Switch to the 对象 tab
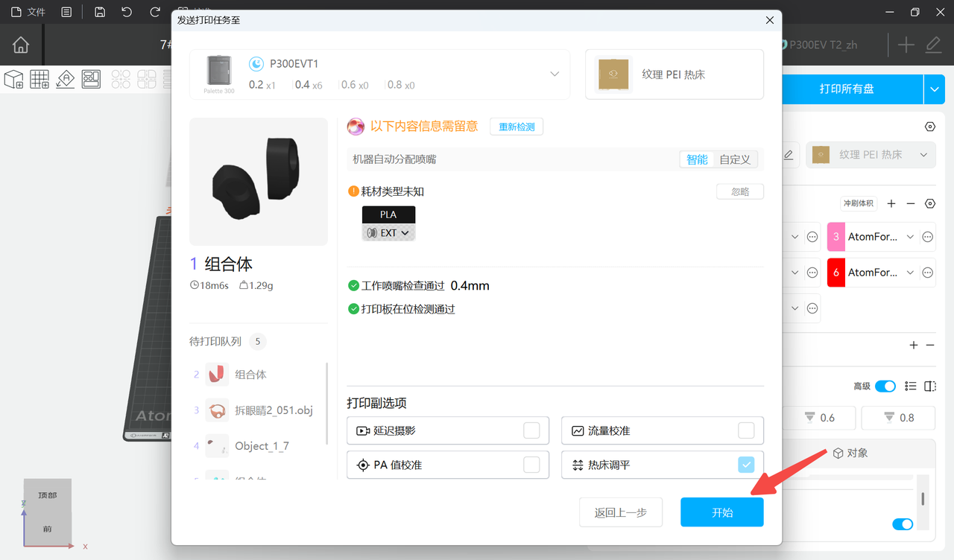954x560 pixels. (850, 453)
